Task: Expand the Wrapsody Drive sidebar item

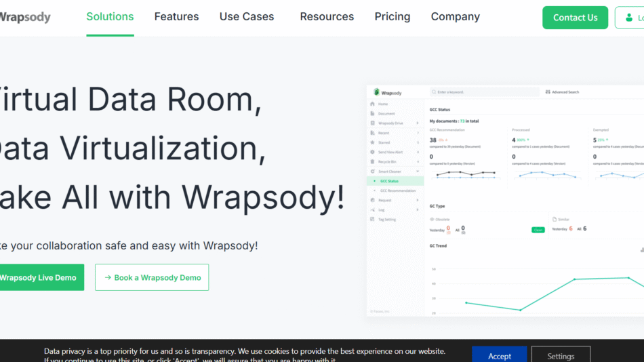Action: (418, 123)
